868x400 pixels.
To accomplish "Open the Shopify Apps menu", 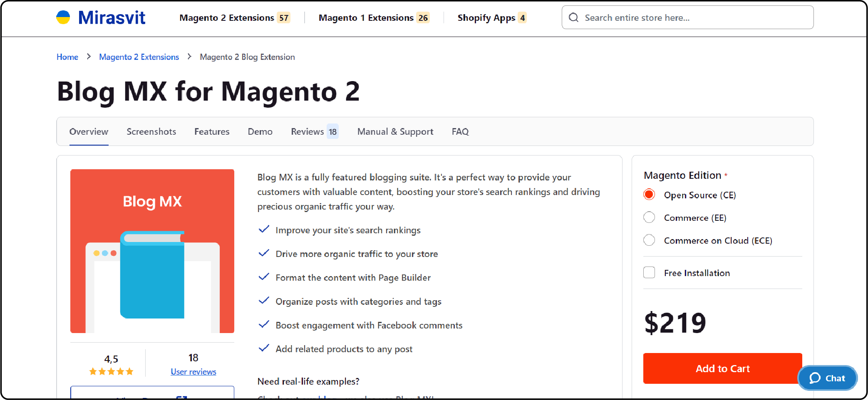I will (492, 17).
